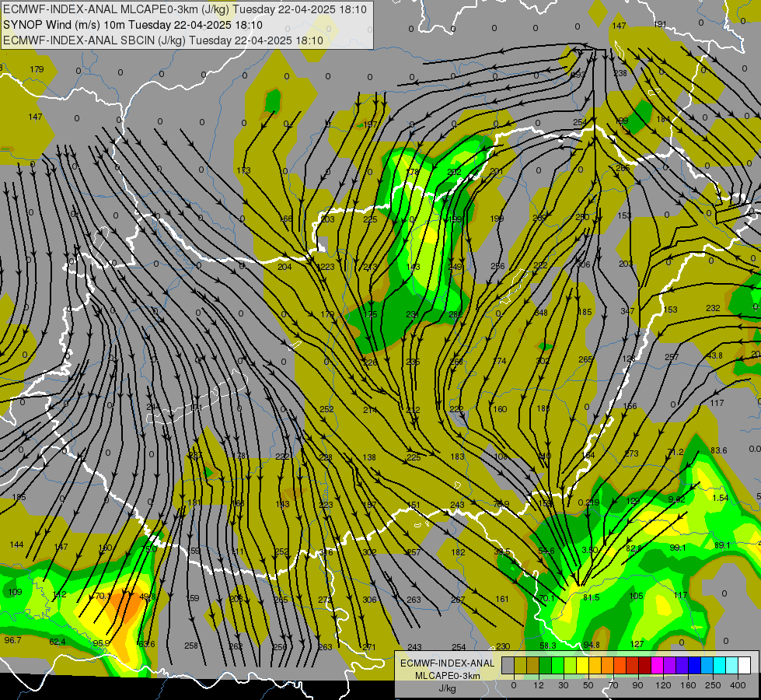Click map value 99.1
The image size is (761, 700).
[x=678, y=548]
